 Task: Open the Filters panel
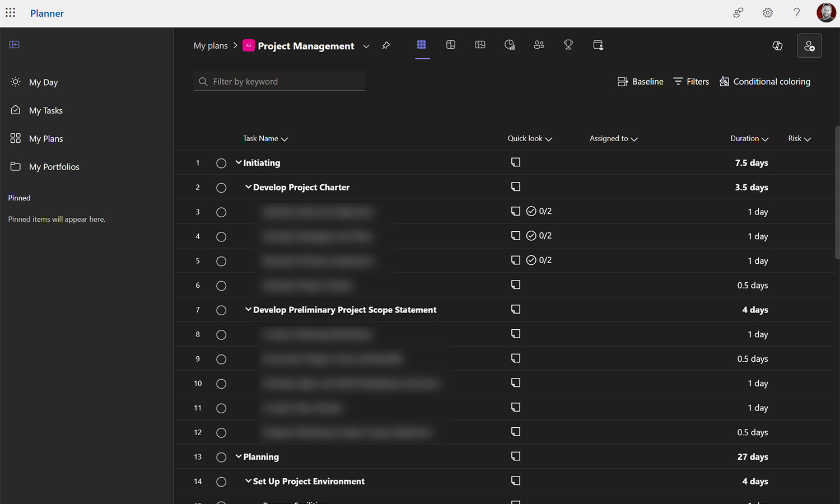690,81
